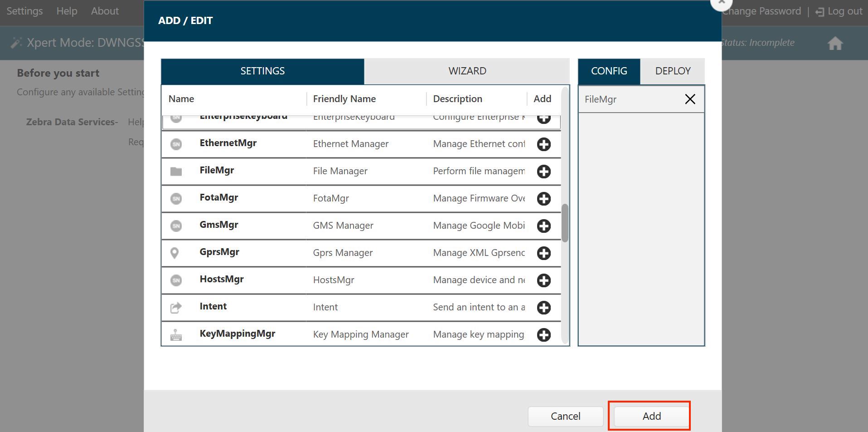Sort by the Name column header
Image resolution: width=868 pixels, height=432 pixels.
[181, 99]
